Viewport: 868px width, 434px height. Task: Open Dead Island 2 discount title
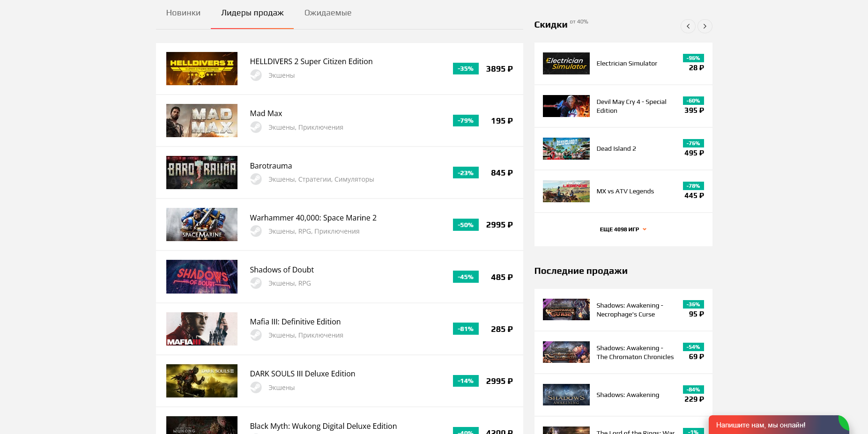(616, 148)
